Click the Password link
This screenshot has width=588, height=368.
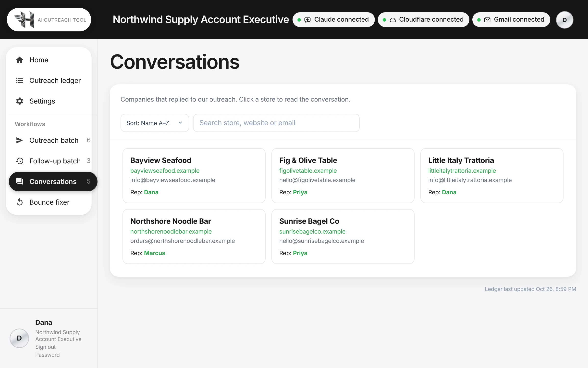click(47, 355)
